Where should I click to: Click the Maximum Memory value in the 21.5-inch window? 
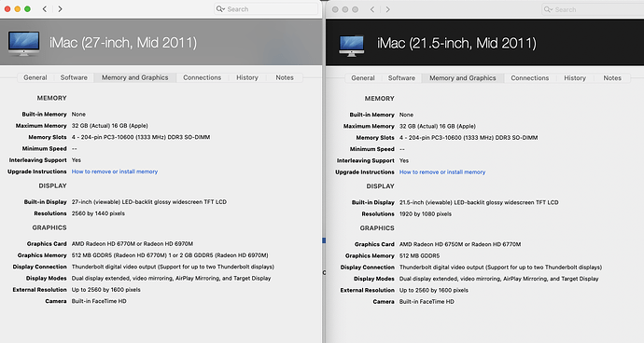click(x=438, y=126)
